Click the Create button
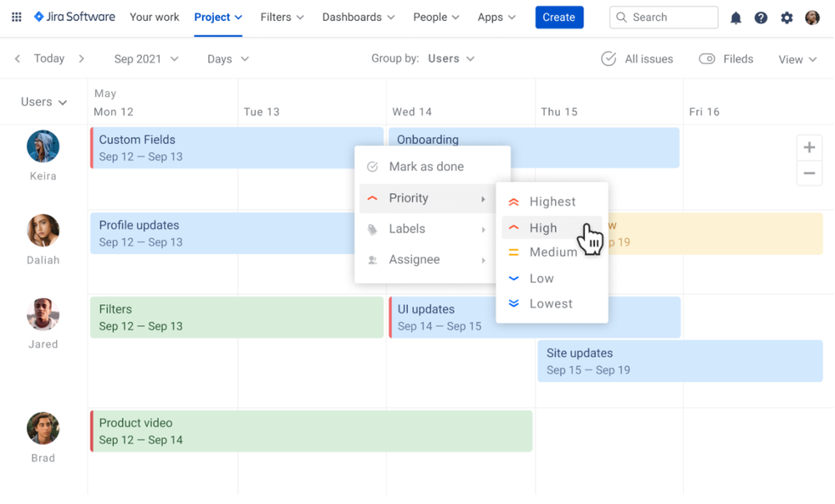The image size is (835, 504). point(558,17)
